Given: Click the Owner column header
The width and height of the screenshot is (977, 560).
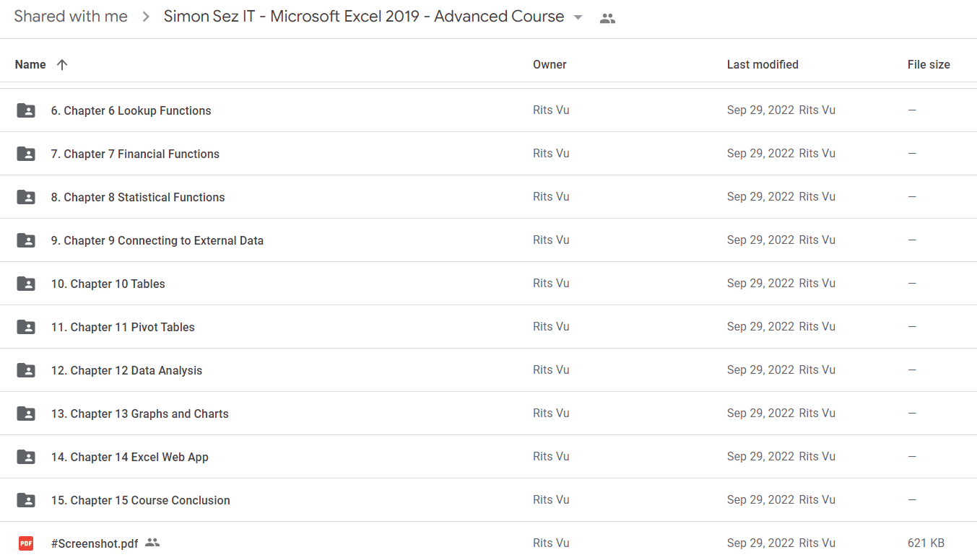Looking at the screenshot, I should (550, 65).
